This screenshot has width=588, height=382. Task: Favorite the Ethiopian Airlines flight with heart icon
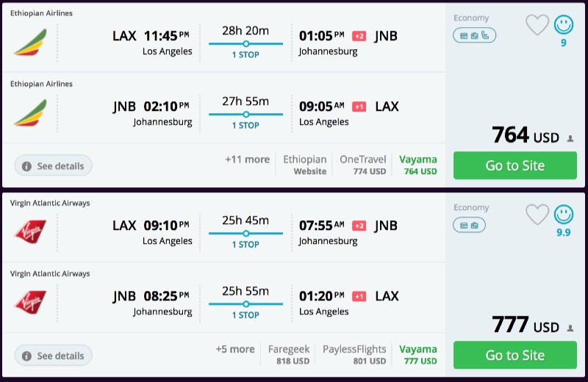[x=537, y=25]
